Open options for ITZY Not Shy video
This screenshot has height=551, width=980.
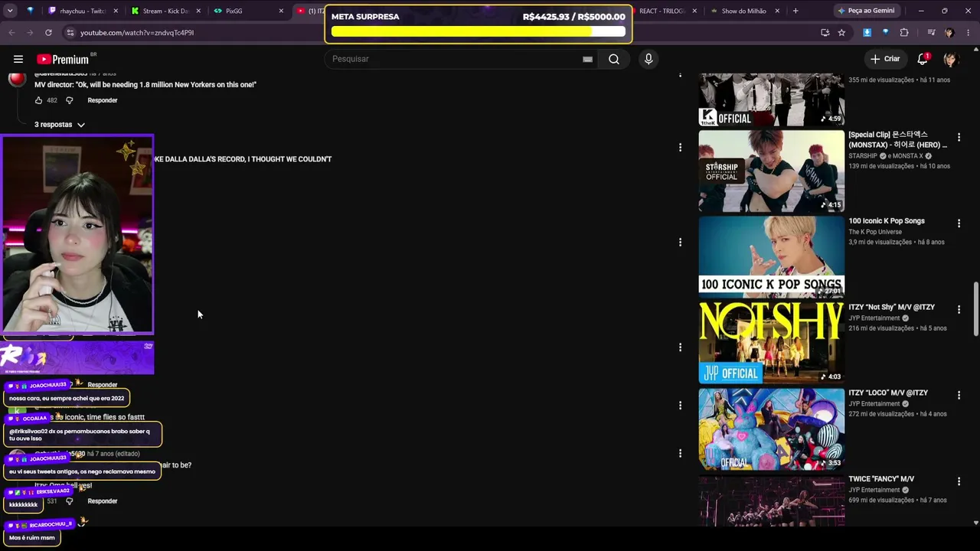click(959, 309)
